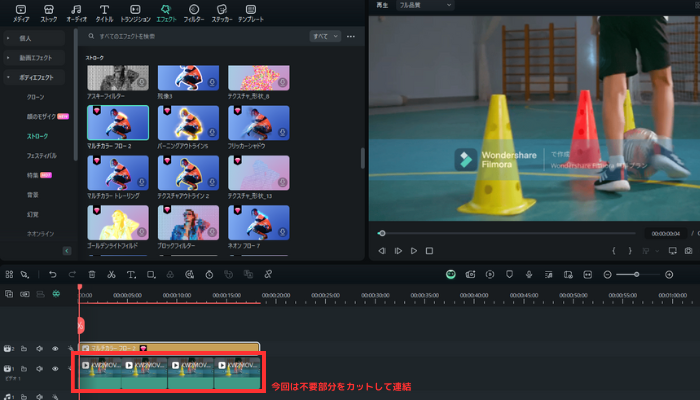Open the オーディオ tab
Image resolution: width=700 pixels, height=400 pixels.
(x=76, y=13)
